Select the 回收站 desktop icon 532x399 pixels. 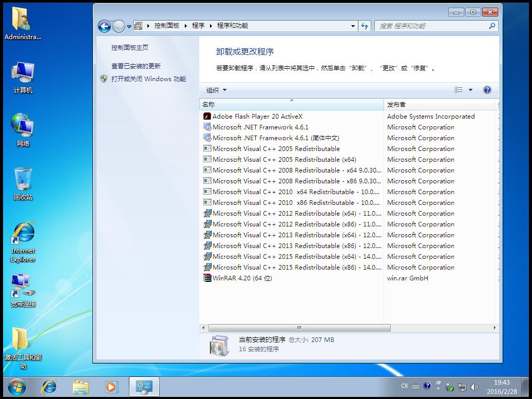tap(23, 183)
